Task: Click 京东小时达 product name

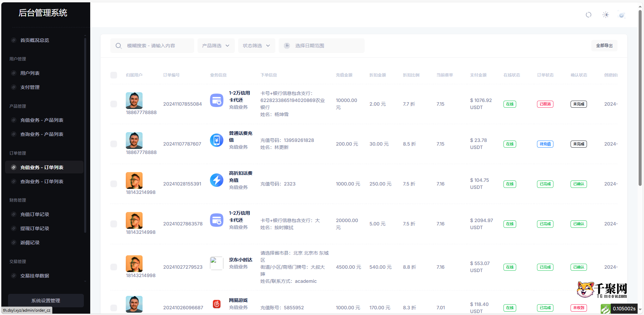Action: tap(240, 260)
